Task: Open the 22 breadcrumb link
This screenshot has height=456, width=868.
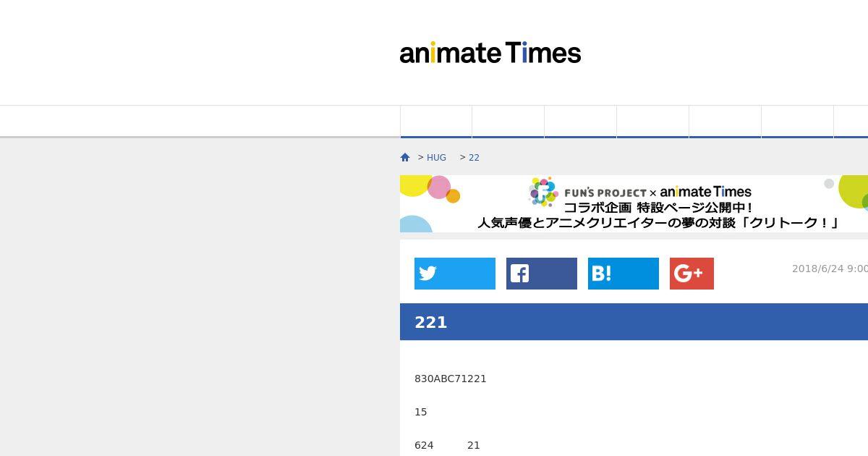Action: pyautogui.click(x=474, y=157)
